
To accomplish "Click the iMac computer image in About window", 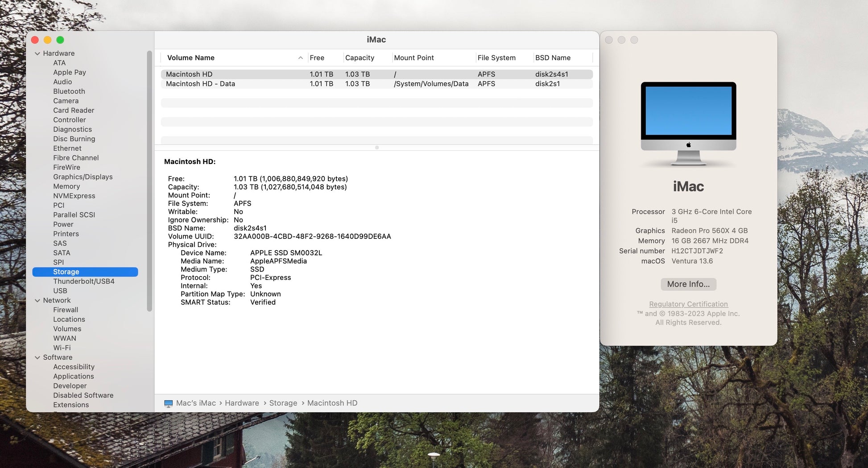I will 688,123.
